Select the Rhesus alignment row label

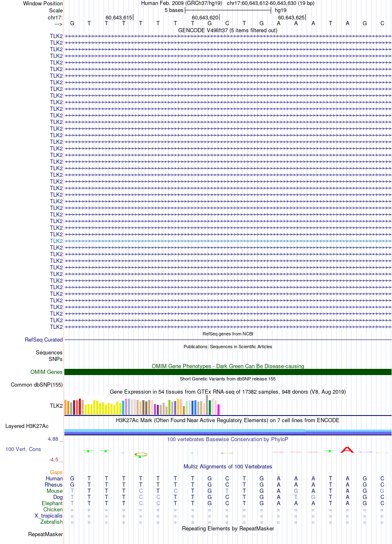(54, 485)
